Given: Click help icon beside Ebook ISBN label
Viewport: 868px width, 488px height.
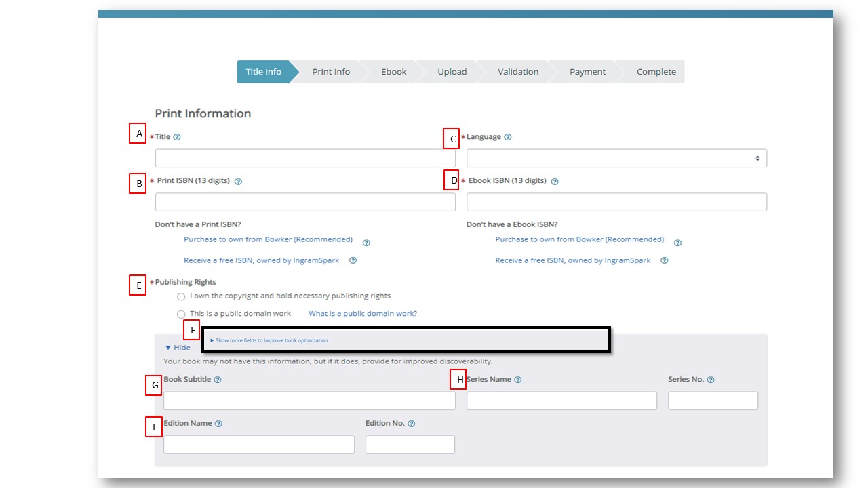Looking at the screenshot, I should [555, 182].
